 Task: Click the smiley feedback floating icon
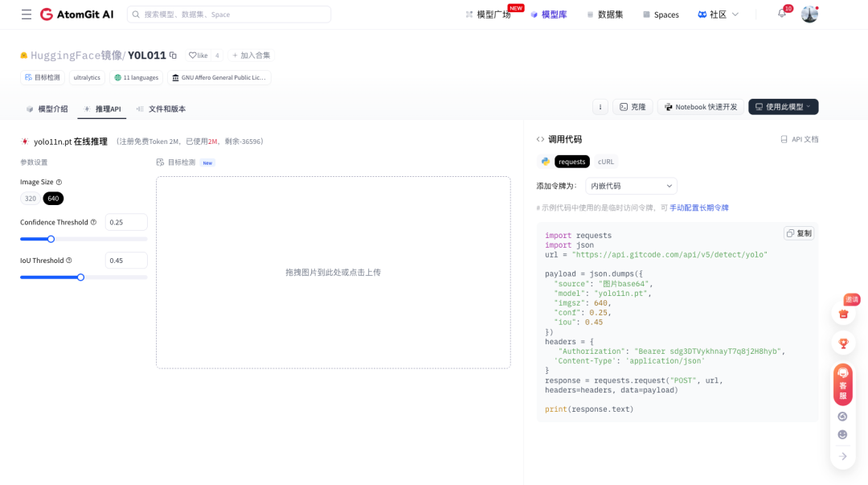click(x=842, y=434)
